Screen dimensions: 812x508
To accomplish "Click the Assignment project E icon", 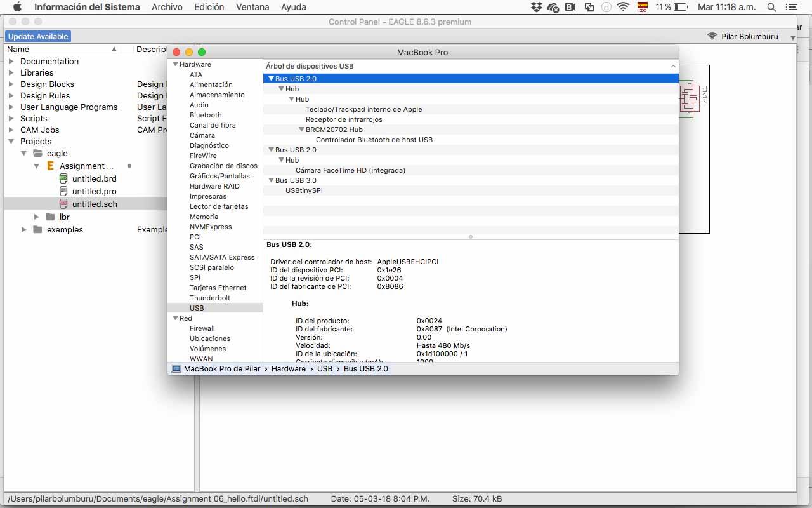I will coord(51,166).
